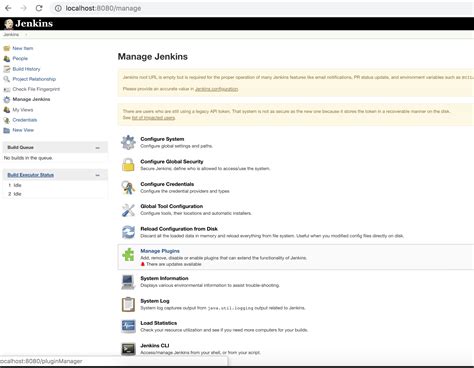Click the Build Executor Status link
474x368 pixels.
click(x=31, y=175)
